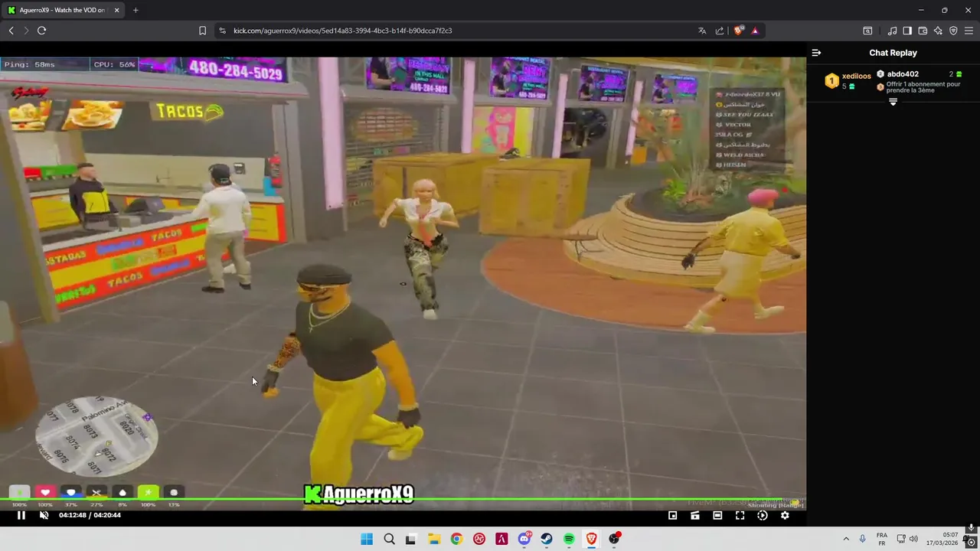Close the AguerroX9 tab
This screenshot has width=980, height=551.
tap(117, 10)
